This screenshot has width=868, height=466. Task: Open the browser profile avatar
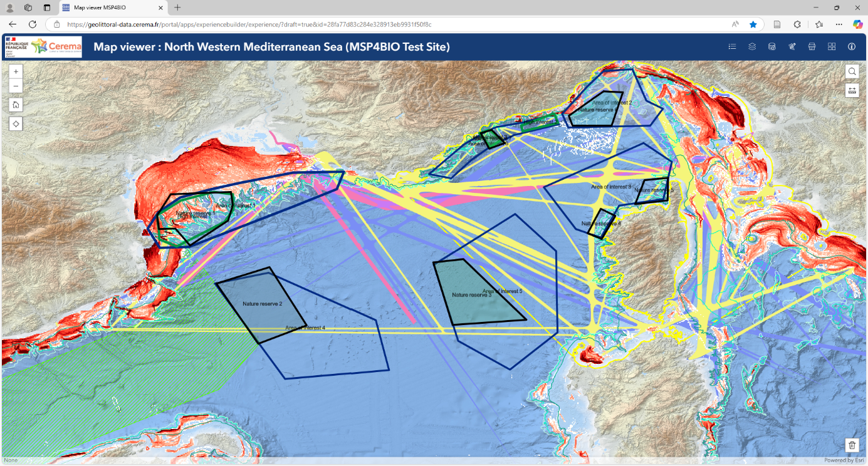point(10,8)
